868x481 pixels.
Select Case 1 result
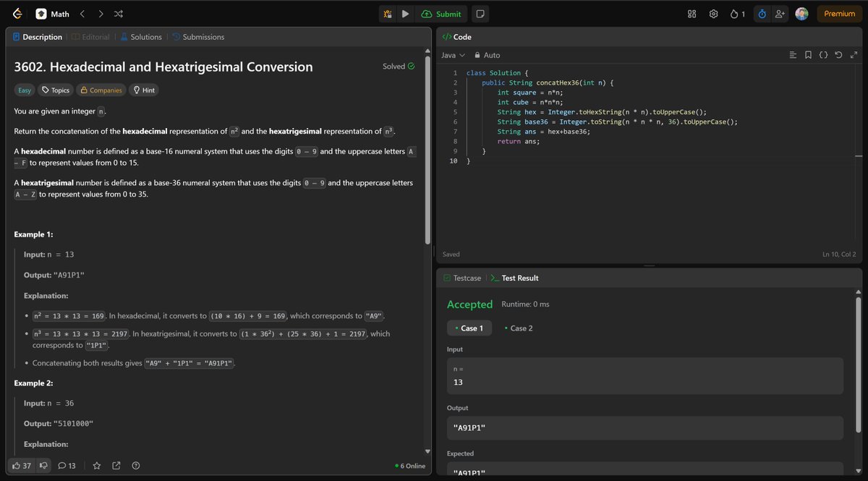[x=469, y=328]
